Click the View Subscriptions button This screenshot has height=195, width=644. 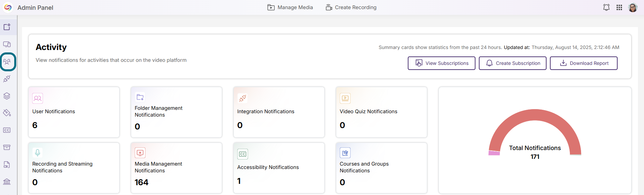[441, 63]
